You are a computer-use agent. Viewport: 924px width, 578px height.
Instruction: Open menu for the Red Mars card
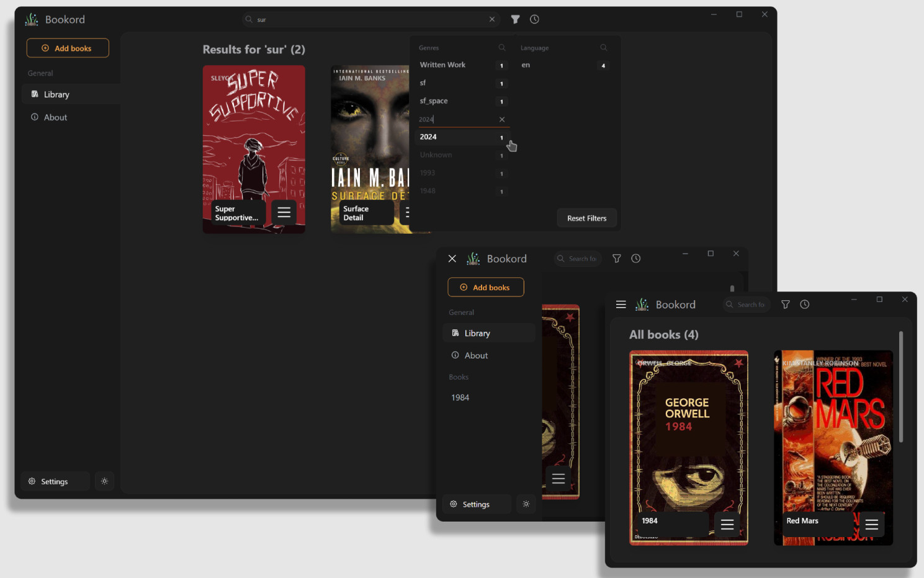coord(872,525)
